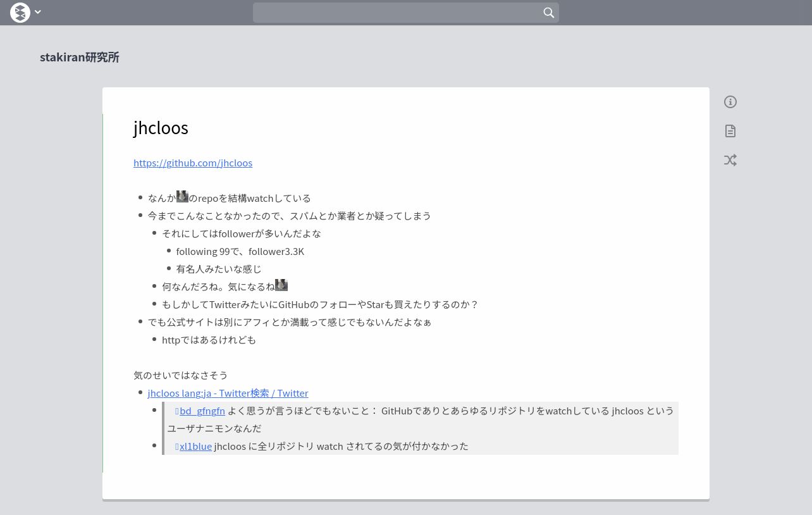Screen dimensions: 812x515
Task: Click the magnifier search icon
Action: coord(549,13)
